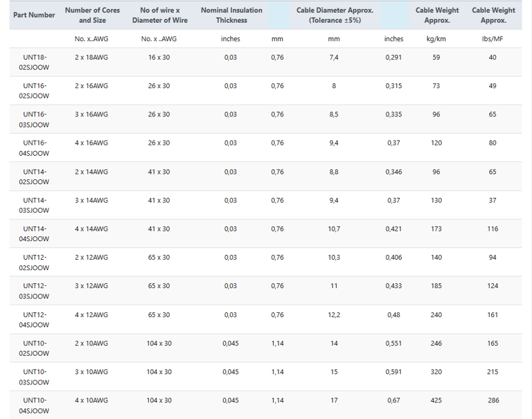This screenshot has height=419, width=532.
Task: Select the 4 x 10AWG cores cell
Action: click(91, 400)
